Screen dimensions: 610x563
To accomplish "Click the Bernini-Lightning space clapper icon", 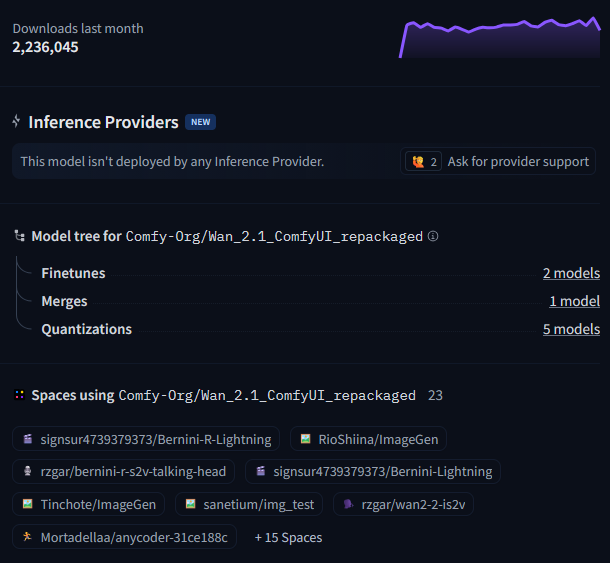I will click(261, 471).
